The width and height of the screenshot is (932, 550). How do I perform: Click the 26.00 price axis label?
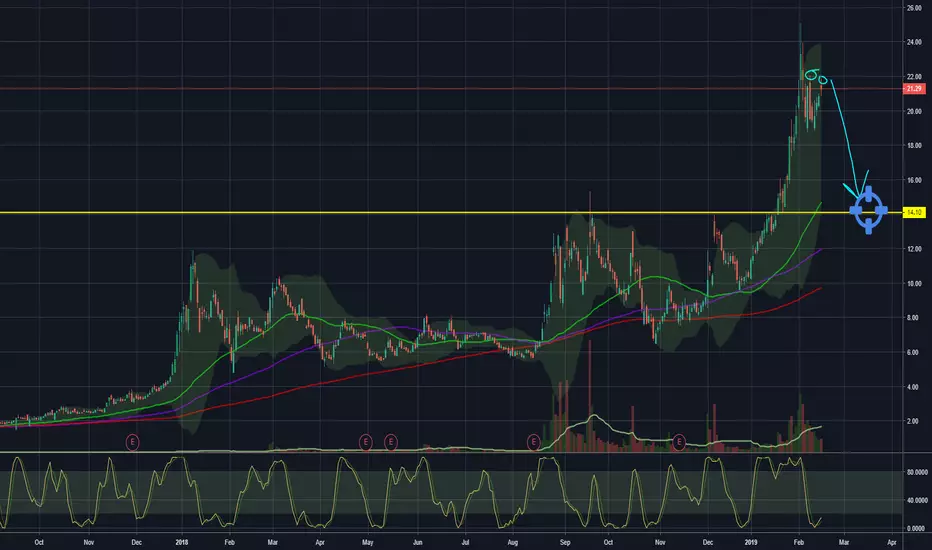tap(914, 8)
